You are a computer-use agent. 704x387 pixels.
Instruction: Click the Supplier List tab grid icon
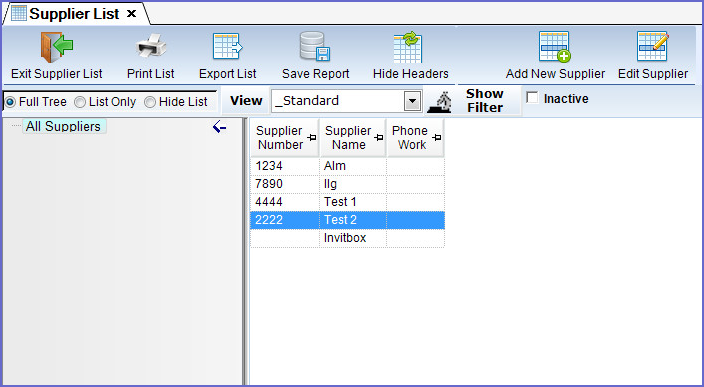[x=18, y=13]
